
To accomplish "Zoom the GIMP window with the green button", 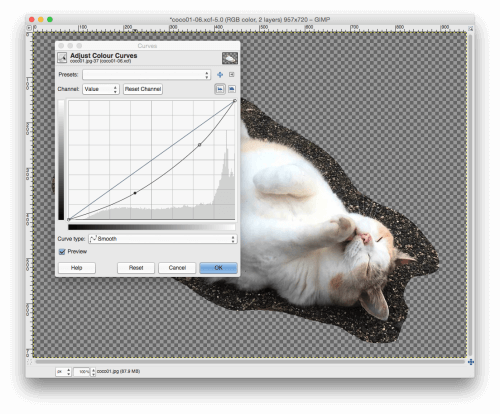I will 50,20.
